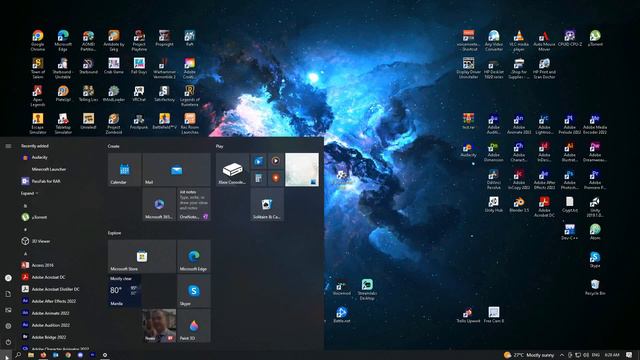Screen dimensions: 640x360
Task: Open weather widget on taskbar
Action: pos(529,355)
